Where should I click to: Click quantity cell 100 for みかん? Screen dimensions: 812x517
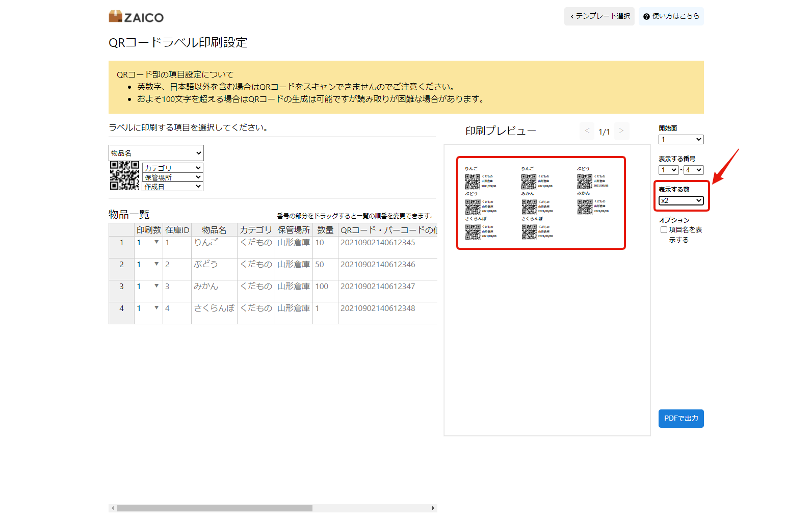[325, 291]
